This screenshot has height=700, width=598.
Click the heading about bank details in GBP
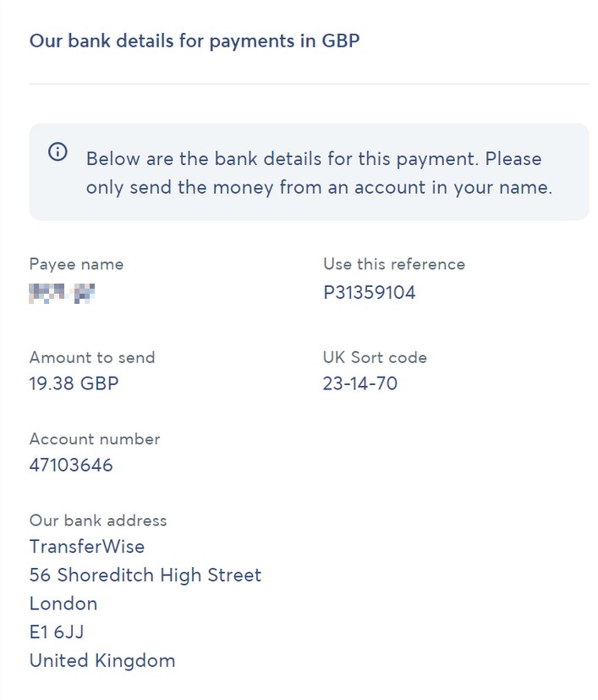pos(195,41)
